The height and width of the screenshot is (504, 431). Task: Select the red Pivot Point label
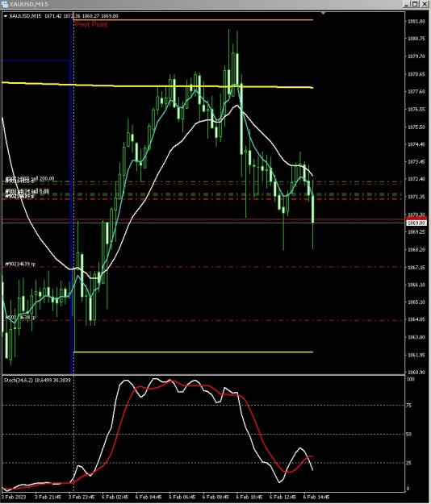[91, 24]
